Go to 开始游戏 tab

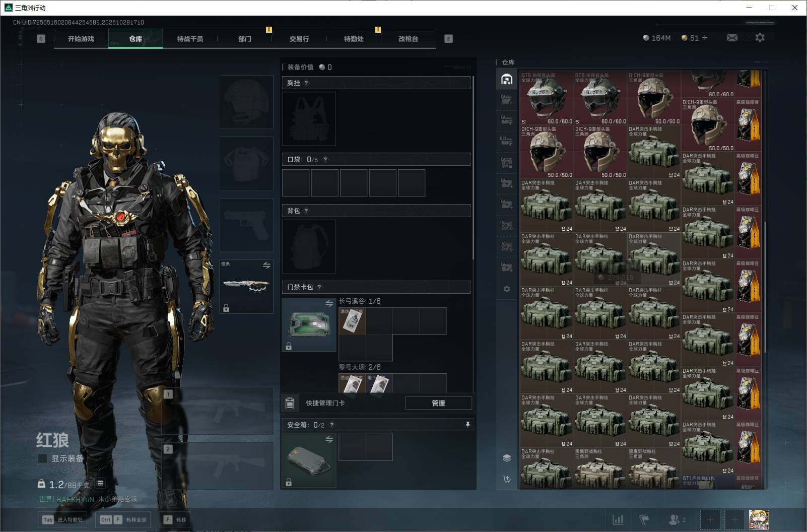[x=81, y=39]
